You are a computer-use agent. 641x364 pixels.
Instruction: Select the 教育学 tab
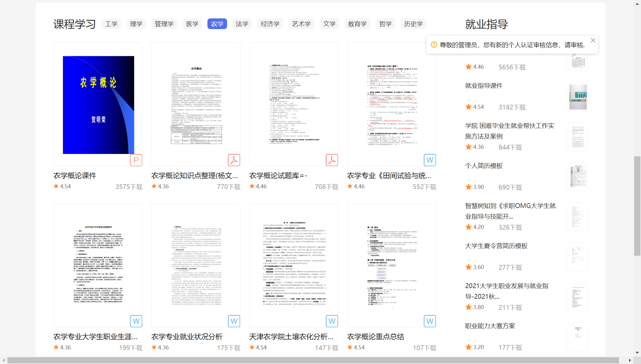(357, 24)
